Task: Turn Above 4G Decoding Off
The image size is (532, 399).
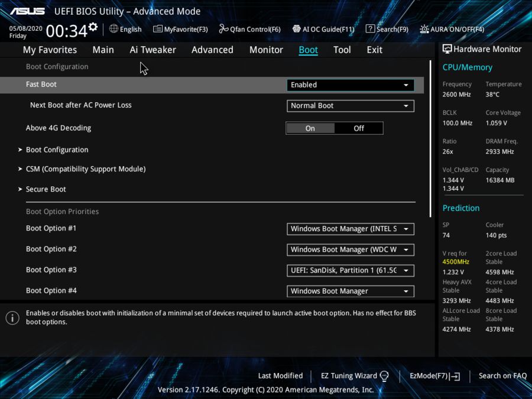Action: (359, 128)
